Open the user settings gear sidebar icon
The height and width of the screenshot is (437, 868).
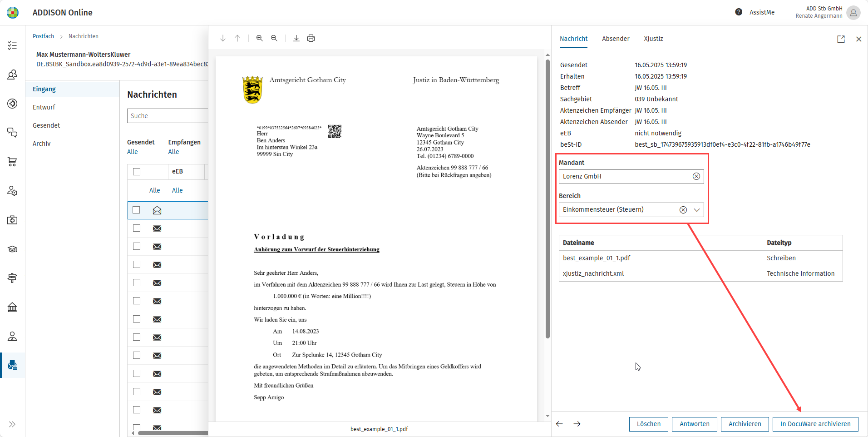12,191
